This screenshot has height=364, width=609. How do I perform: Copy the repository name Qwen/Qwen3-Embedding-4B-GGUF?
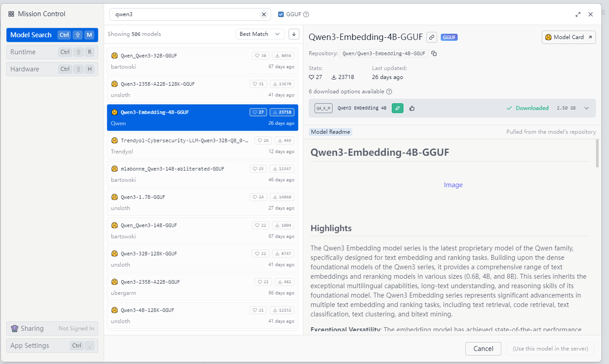point(434,53)
